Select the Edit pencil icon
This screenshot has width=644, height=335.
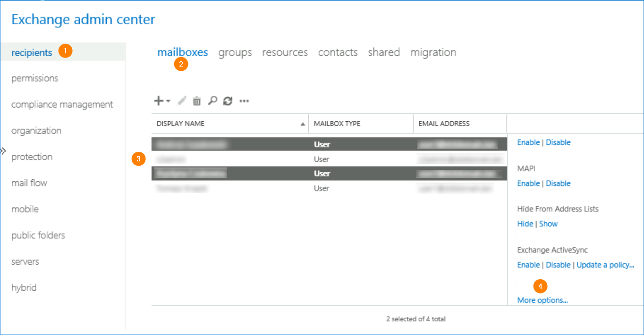pyautogui.click(x=181, y=100)
